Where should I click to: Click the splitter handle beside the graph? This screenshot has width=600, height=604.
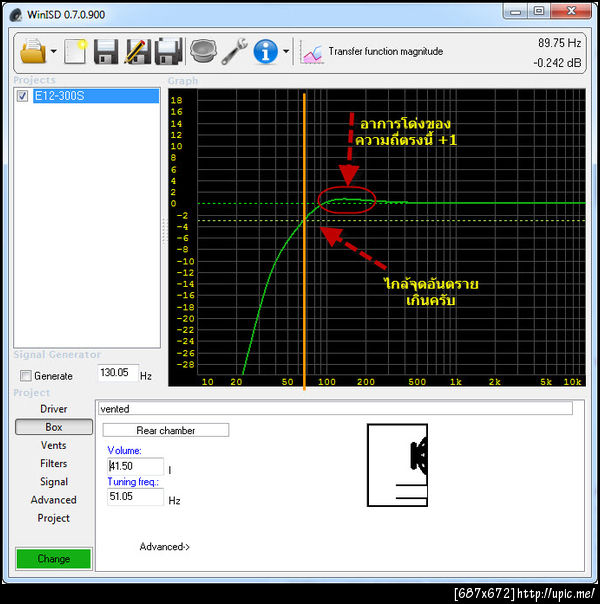tap(164, 231)
